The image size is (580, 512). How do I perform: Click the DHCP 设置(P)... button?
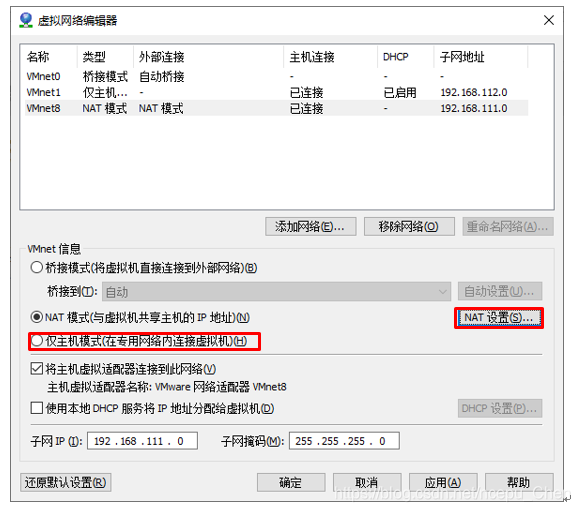(500, 408)
